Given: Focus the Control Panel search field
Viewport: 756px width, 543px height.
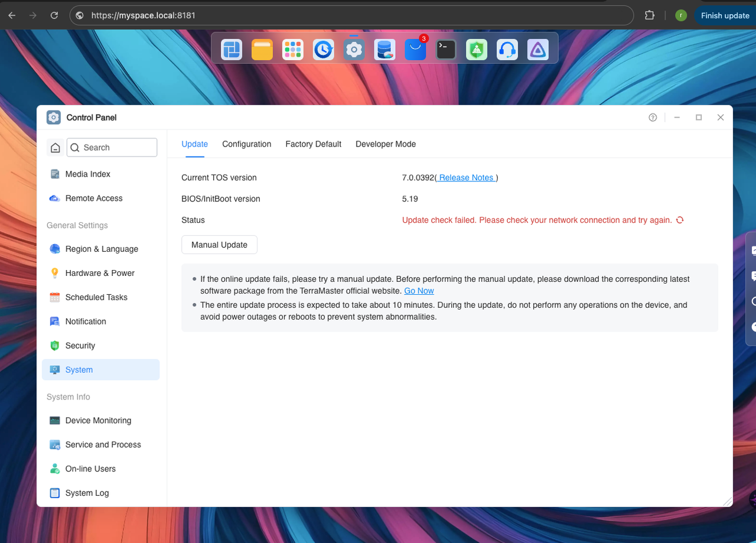Looking at the screenshot, I should click(112, 148).
